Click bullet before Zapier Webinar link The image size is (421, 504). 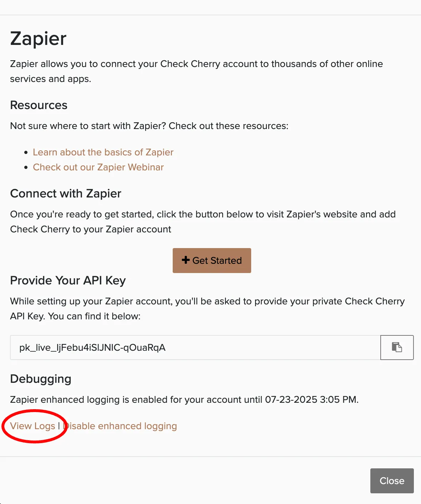click(x=26, y=167)
